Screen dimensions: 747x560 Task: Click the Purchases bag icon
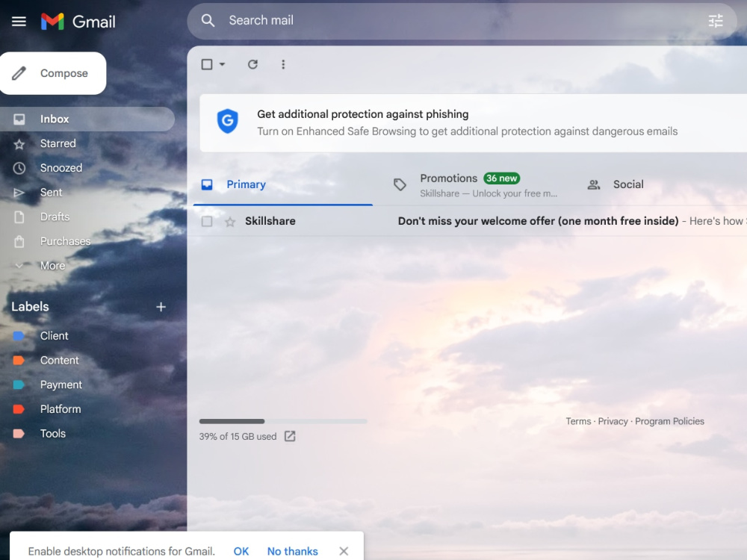[19, 241]
